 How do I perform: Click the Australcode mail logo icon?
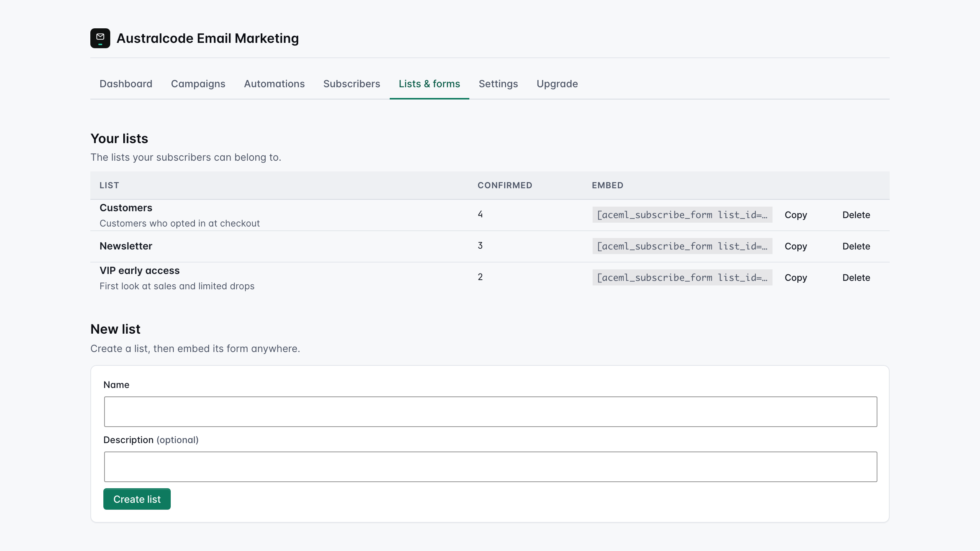[x=100, y=38]
